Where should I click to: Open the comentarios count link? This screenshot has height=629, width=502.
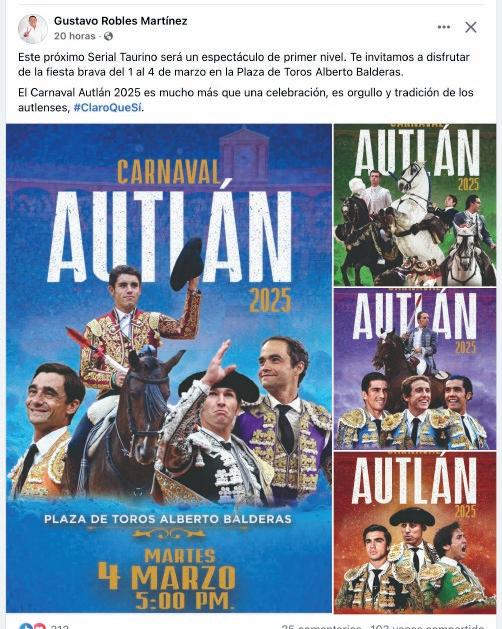click(x=321, y=626)
